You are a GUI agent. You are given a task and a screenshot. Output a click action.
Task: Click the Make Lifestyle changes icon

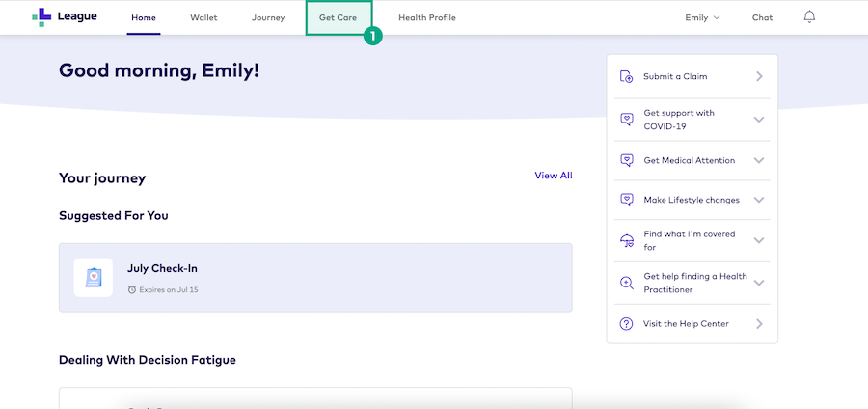pos(627,200)
